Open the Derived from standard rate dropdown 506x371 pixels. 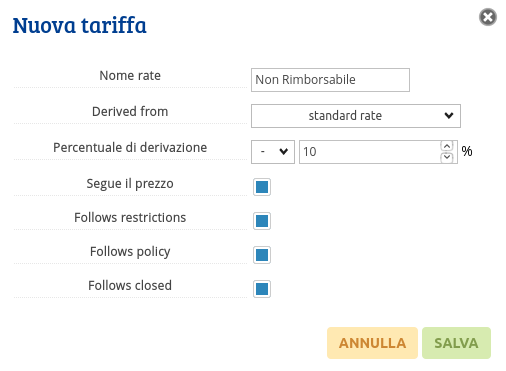coord(356,116)
